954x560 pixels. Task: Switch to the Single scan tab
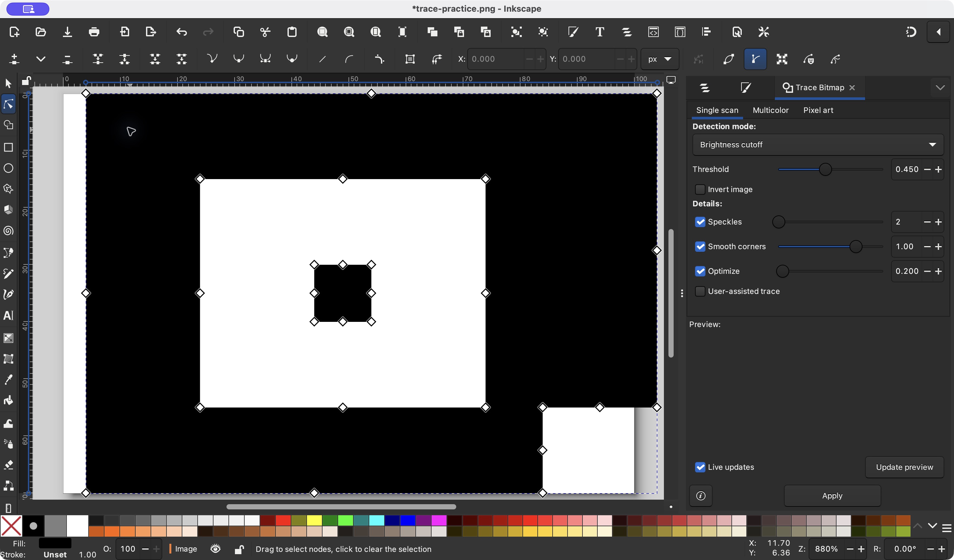717,110
